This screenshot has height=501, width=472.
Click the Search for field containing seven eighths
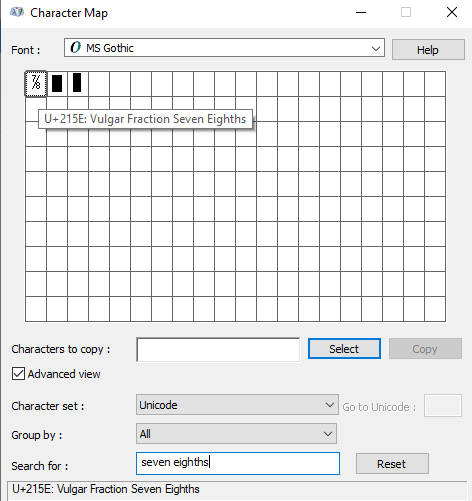coord(238,463)
